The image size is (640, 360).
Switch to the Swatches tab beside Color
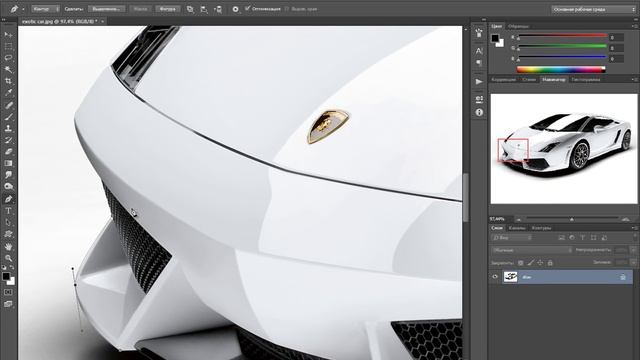pos(518,26)
